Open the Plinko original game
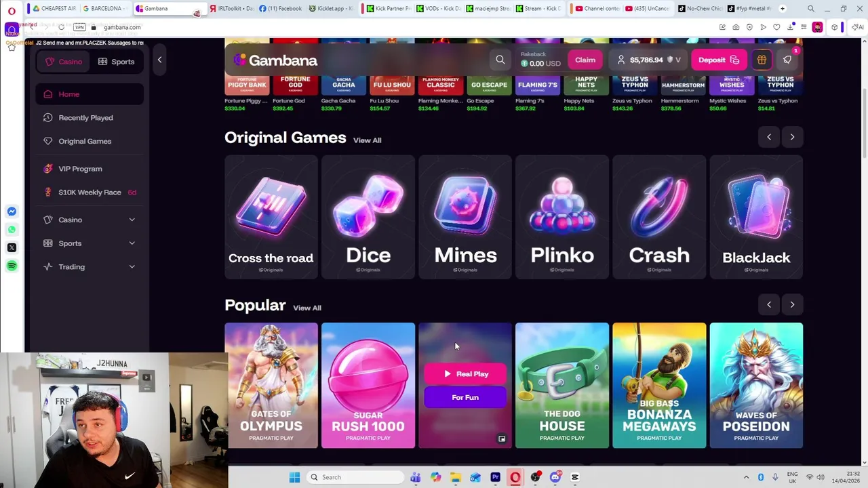This screenshot has height=488, width=868. coord(562,217)
